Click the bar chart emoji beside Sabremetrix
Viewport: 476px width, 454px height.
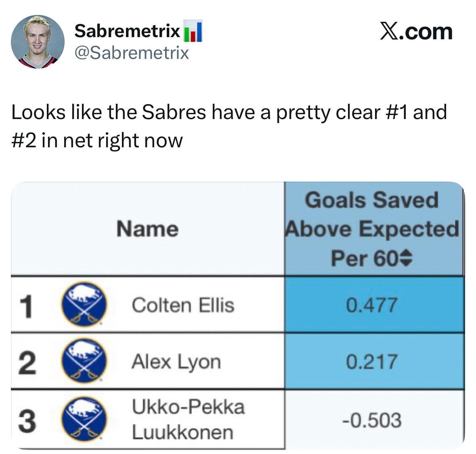pos(193,31)
